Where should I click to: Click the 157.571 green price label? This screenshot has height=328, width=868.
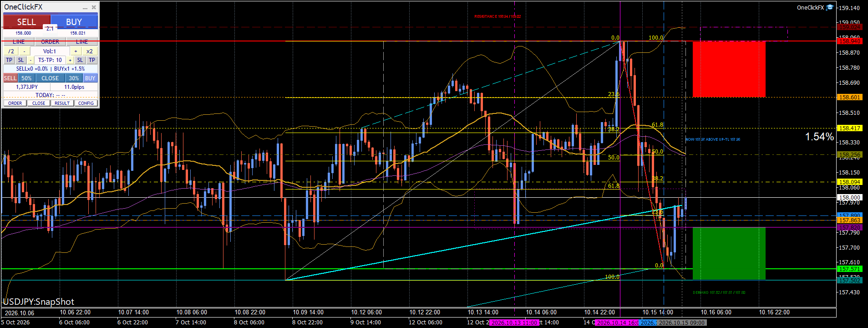pyautogui.click(x=849, y=269)
